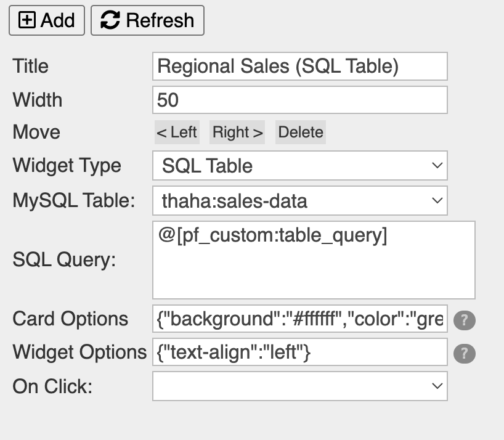
Task: Click the Refresh button
Action: [x=147, y=20]
